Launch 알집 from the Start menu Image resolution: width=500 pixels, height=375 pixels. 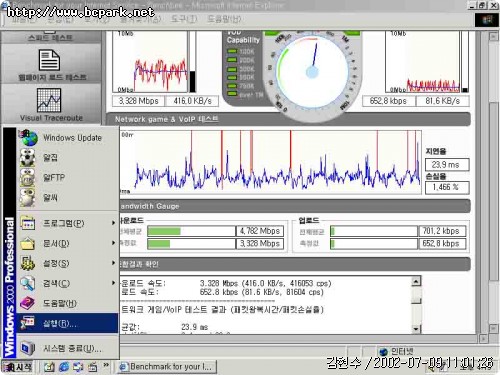pyautogui.click(x=68, y=157)
